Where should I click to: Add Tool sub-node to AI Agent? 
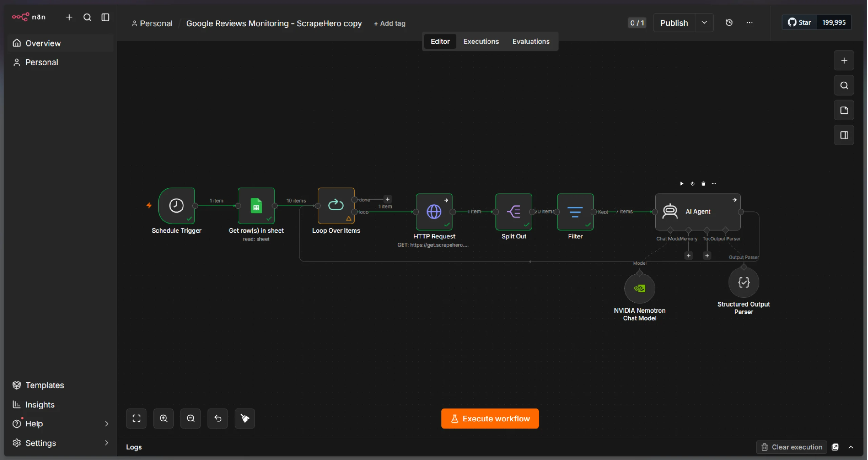pyautogui.click(x=707, y=255)
